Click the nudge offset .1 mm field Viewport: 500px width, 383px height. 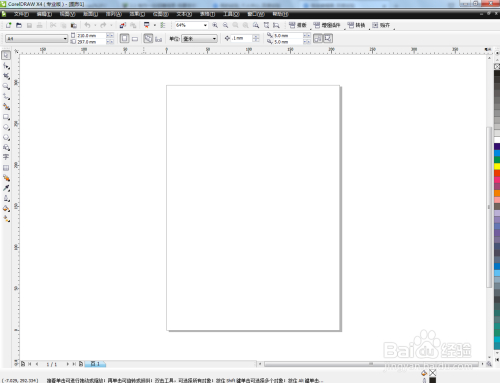click(242, 38)
